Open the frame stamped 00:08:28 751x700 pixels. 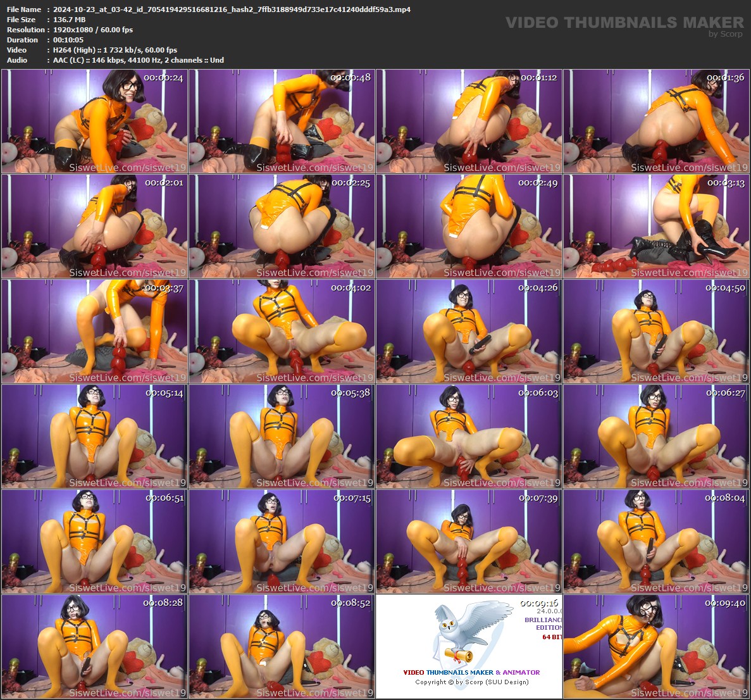(x=94, y=646)
